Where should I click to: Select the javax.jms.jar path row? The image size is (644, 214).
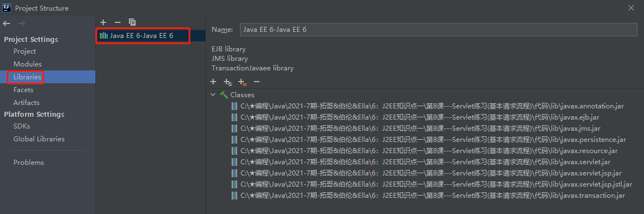coord(421,129)
